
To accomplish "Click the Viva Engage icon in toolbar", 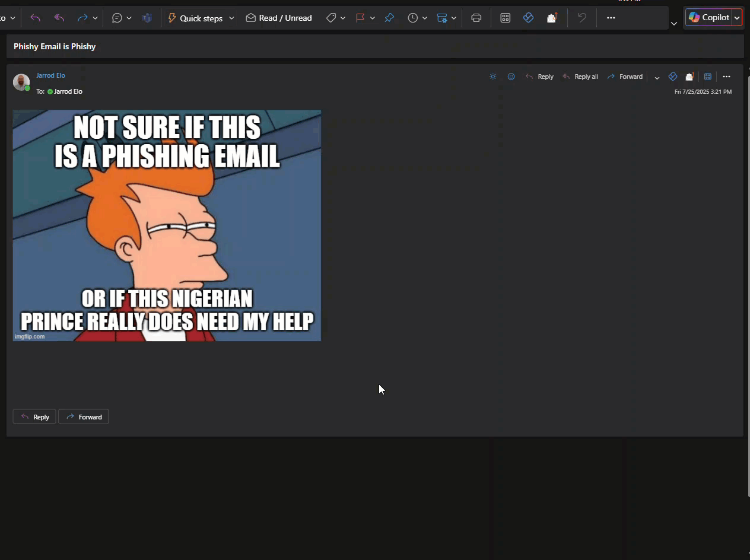I will [529, 18].
